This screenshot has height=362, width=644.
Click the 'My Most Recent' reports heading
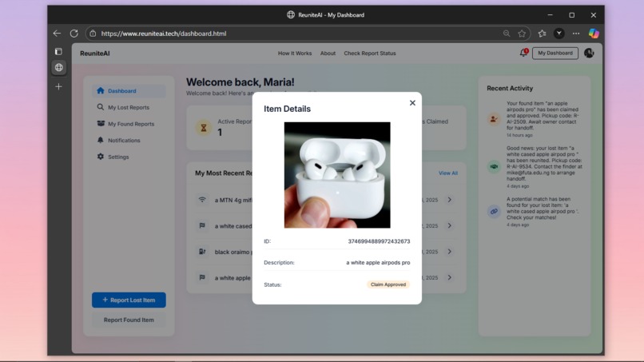pos(224,173)
